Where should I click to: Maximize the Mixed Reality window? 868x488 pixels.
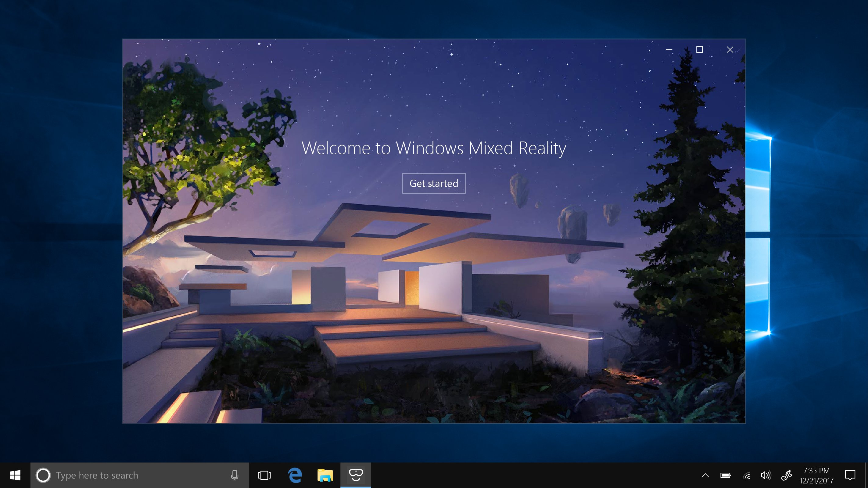[700, 50]
